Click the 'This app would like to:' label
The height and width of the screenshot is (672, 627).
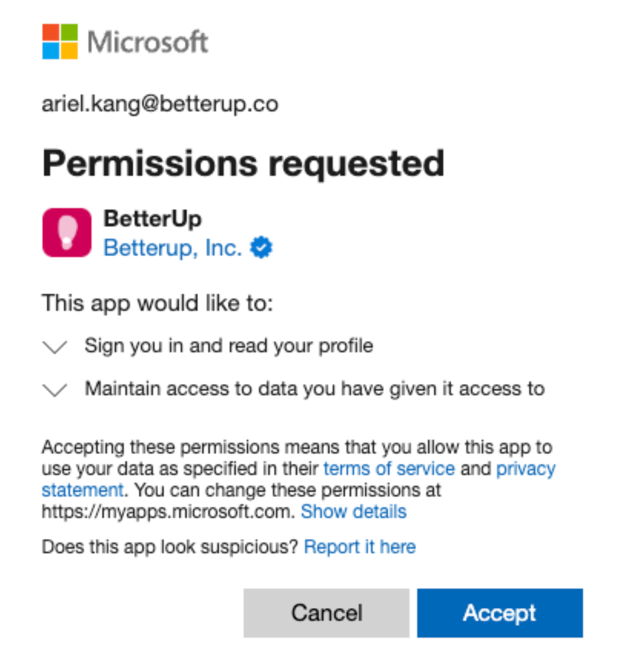157,304
